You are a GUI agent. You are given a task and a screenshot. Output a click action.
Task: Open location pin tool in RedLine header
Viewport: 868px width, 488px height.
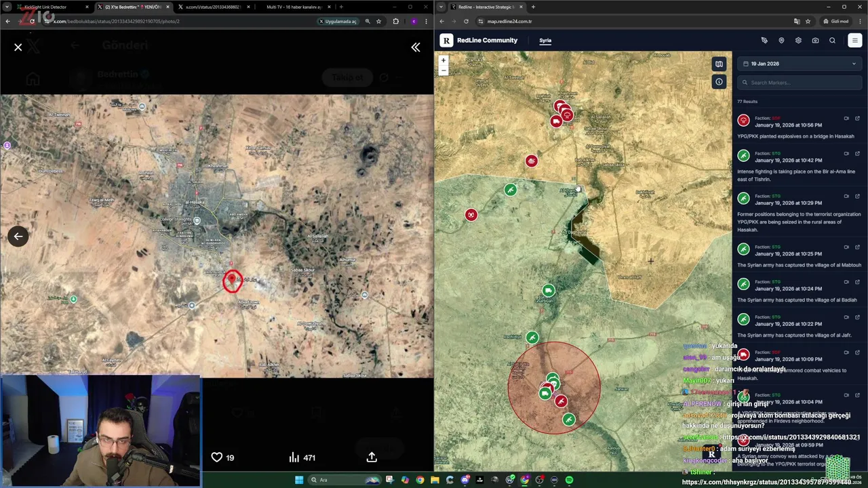click(781, 40)
